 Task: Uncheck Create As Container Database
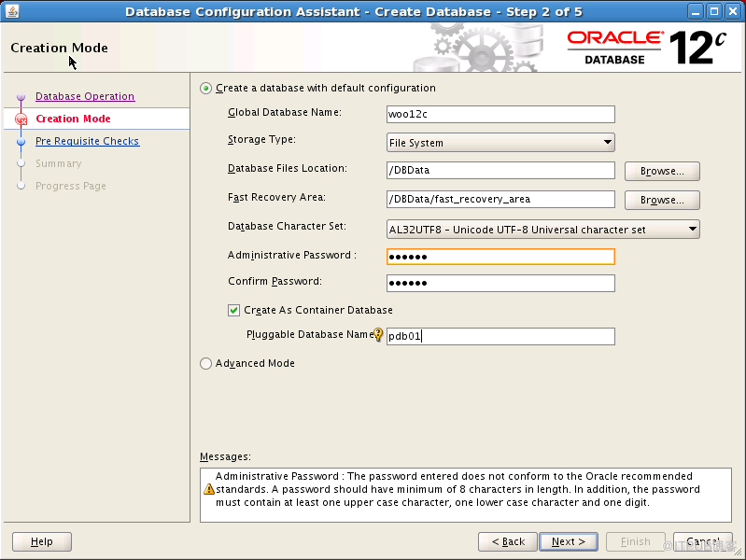(233, 310)
